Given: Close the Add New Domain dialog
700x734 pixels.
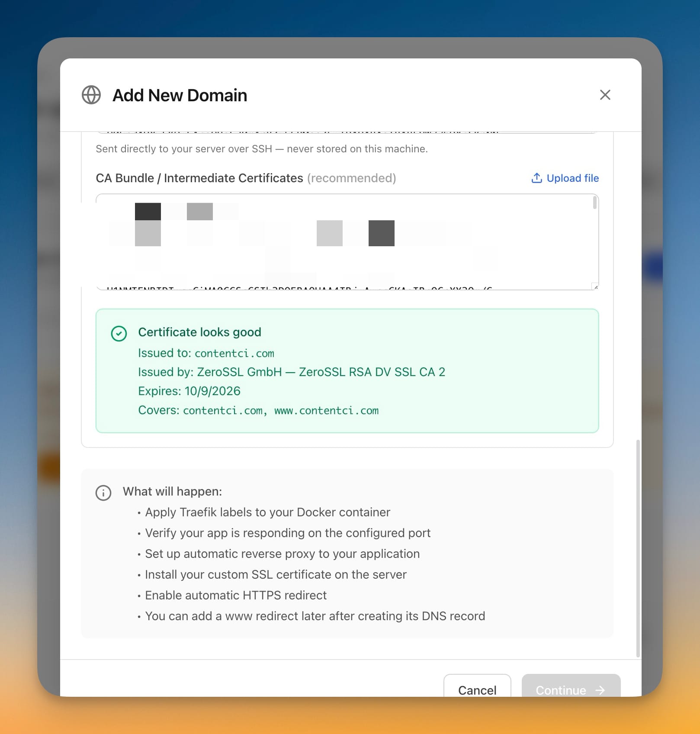Looking at the screenshot, I should tap(605, 95).
